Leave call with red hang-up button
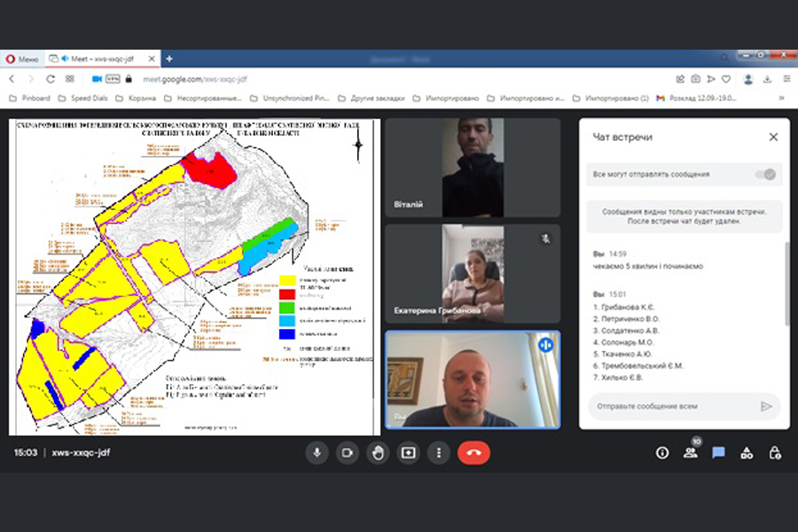Viewport: 798px width, 532px height. pos(473,452)
